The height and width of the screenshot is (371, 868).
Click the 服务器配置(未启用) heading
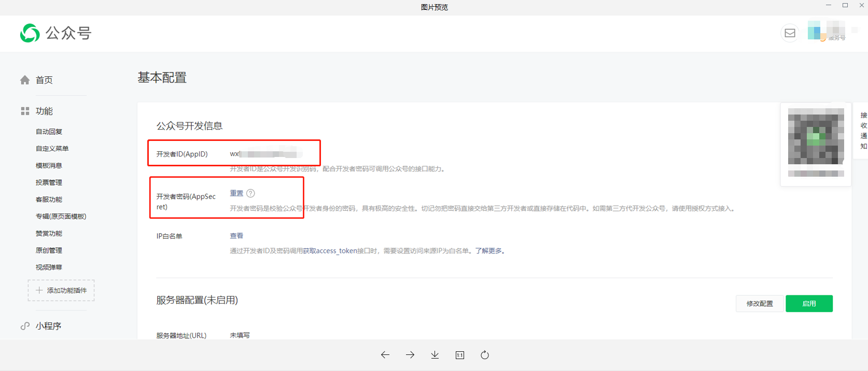point(197,300)
